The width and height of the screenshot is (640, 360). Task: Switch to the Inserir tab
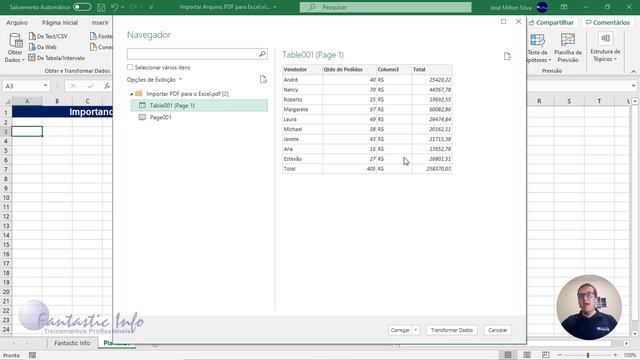(100, 22)
